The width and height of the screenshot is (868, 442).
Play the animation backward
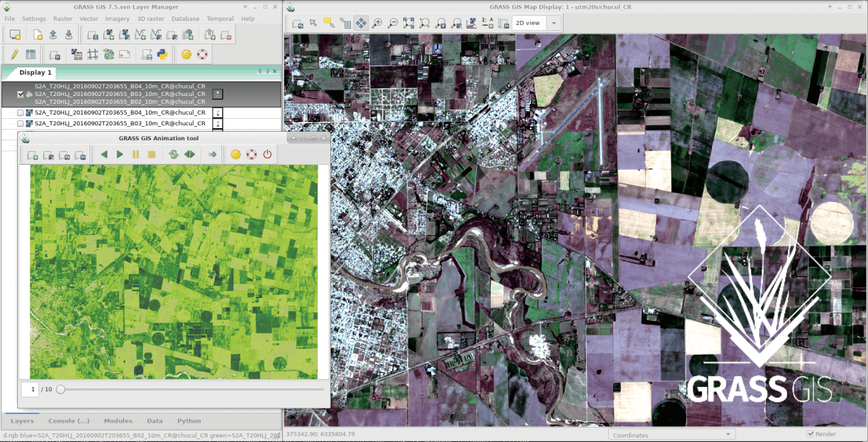tap(104, 154)
